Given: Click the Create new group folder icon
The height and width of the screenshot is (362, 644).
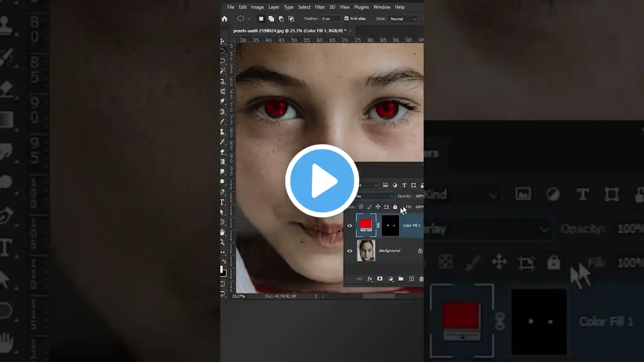Looking at the screenshot, I should coord(400,279).
